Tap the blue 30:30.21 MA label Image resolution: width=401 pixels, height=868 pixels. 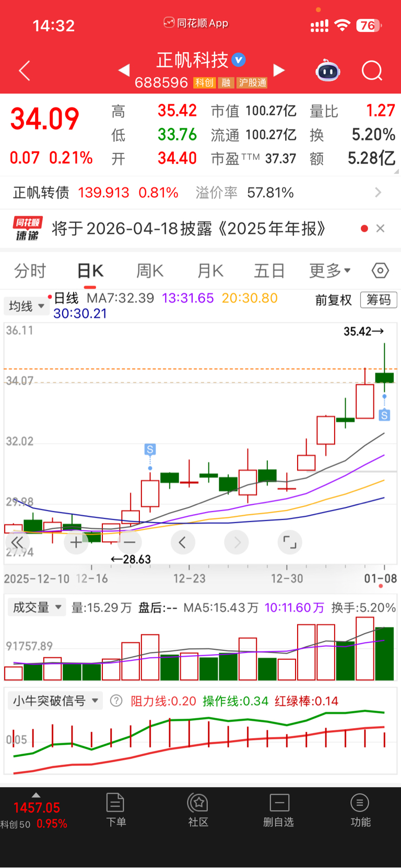[x=80, y=313]
